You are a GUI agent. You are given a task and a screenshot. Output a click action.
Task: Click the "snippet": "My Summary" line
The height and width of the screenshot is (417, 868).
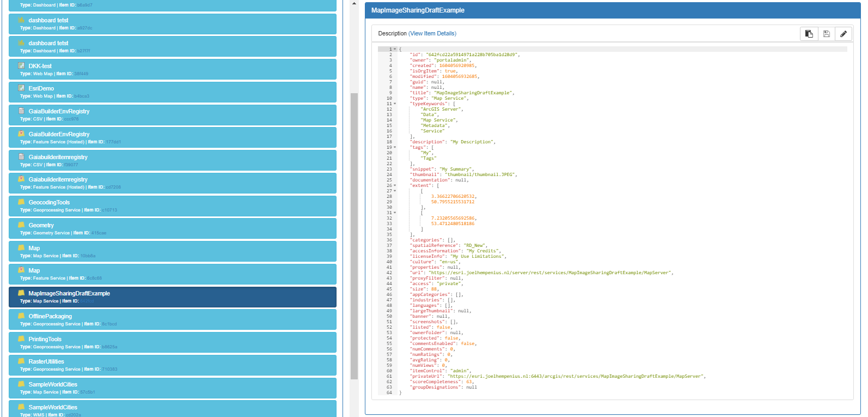pos(443,169)
